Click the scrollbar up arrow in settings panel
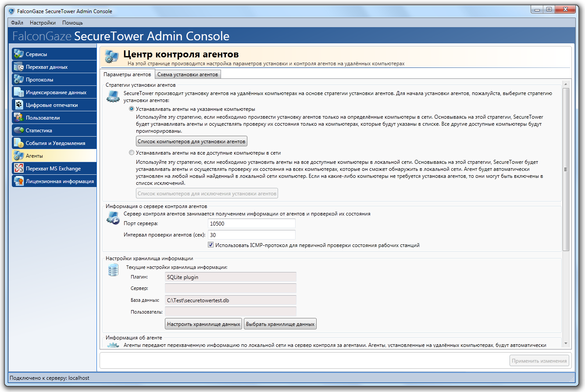Viewport: 585px width, 392px height. 566,85
